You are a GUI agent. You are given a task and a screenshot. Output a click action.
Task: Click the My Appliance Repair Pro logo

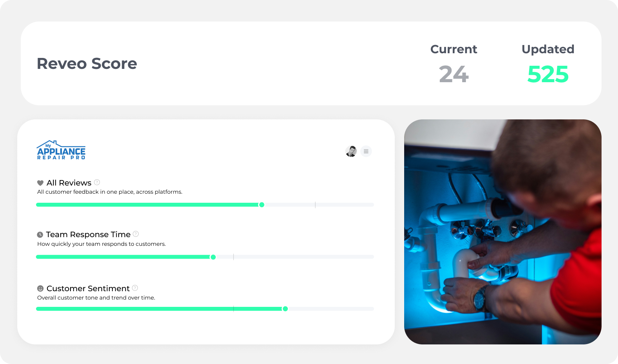(61, 150)
